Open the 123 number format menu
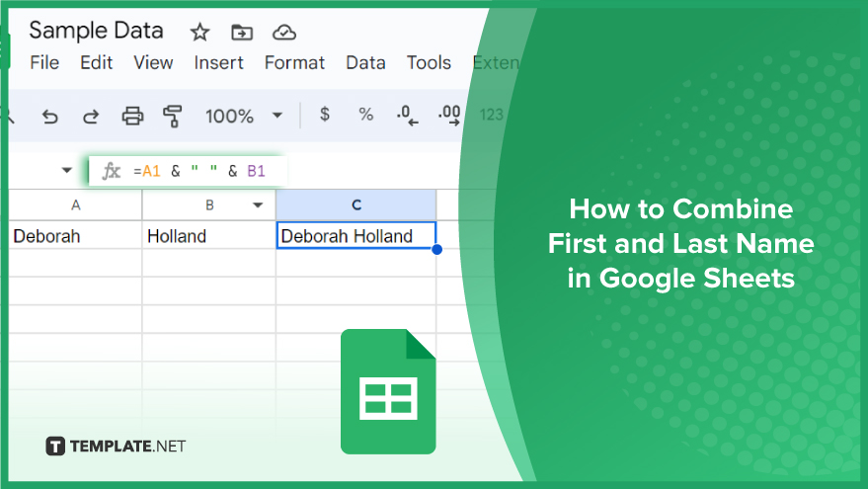868x489 pixels. point(491,115)
